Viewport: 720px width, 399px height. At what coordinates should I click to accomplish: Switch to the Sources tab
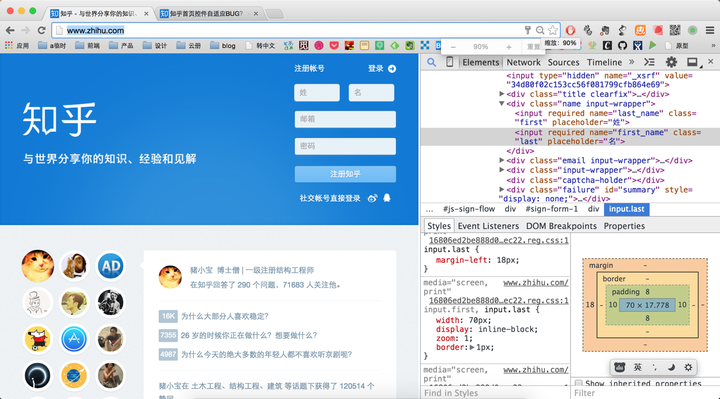coord(563,62)
